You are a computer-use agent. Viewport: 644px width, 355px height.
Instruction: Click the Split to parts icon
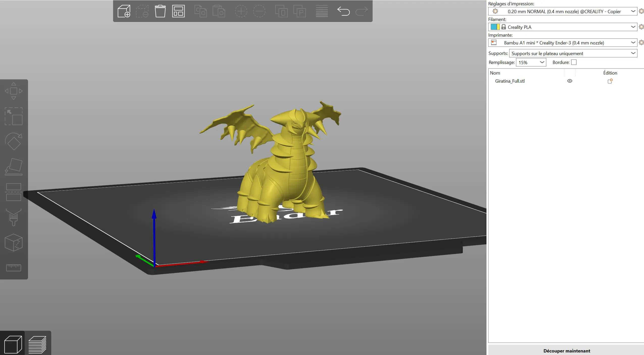(300, 11)
